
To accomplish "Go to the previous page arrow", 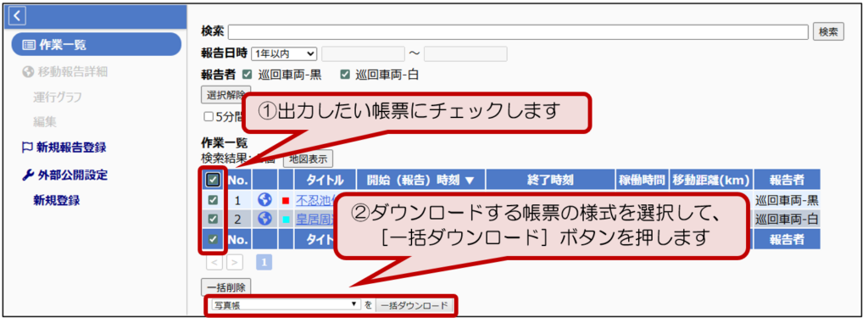I will (214, 262).
